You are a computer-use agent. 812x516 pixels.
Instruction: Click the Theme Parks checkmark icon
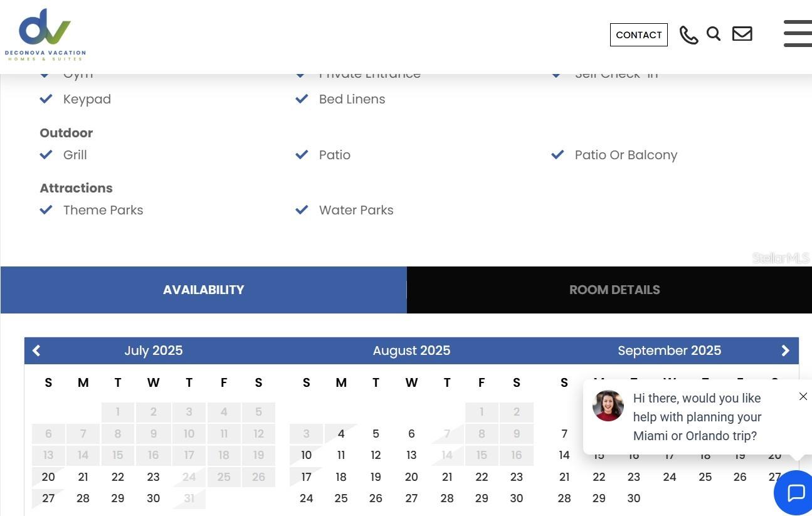pos(46,210)
